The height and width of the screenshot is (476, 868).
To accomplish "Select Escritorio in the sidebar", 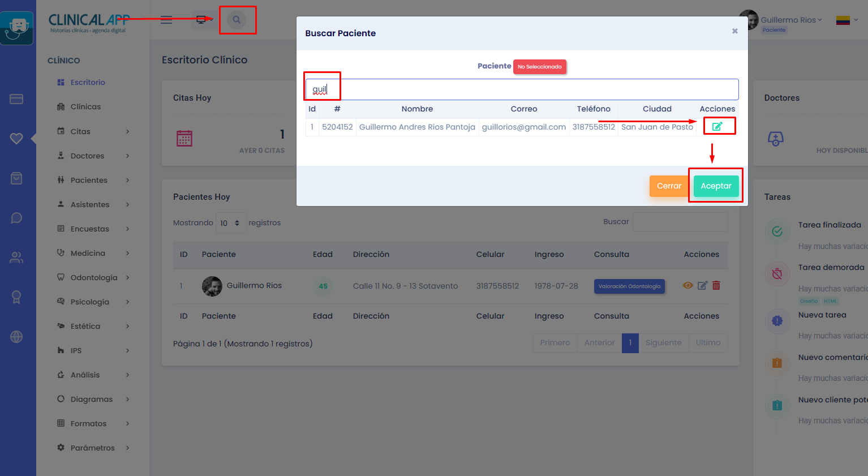I will (88, 82).
